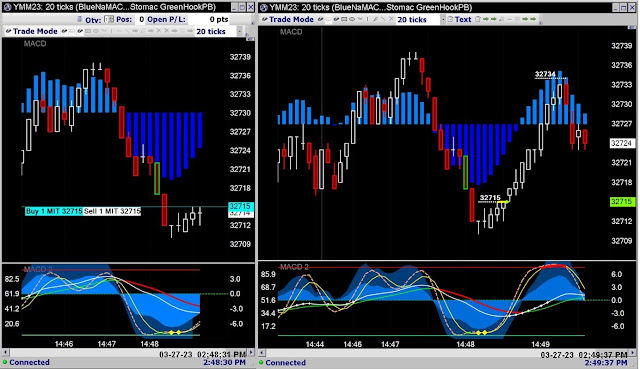Open the 20 ticks interval dropdown, right window

click(443, 19)
